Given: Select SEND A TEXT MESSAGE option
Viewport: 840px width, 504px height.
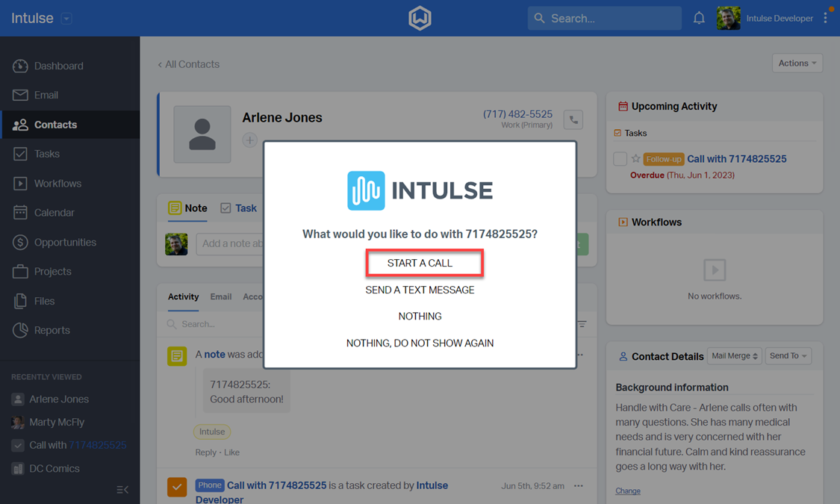Looking at the screenshot, I should [420, 290].
